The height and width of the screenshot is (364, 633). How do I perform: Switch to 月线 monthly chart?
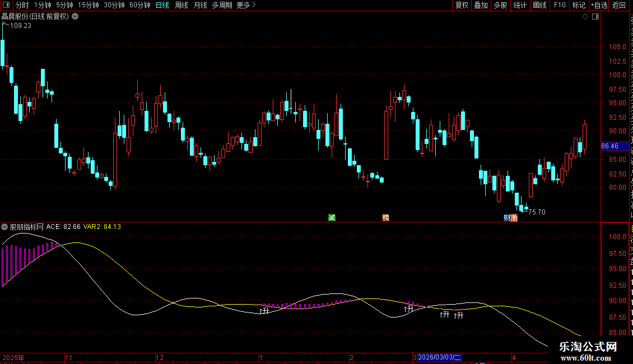click(200, 5)
